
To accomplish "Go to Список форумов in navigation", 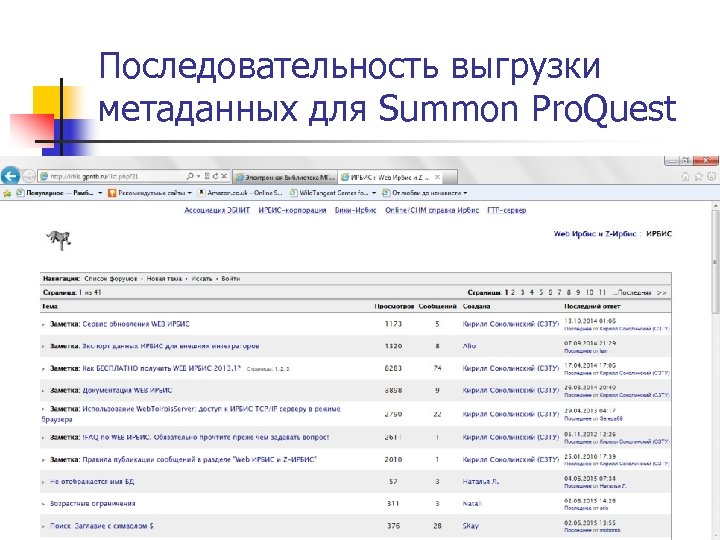I will pyautogui.click(x=111, y=279).
